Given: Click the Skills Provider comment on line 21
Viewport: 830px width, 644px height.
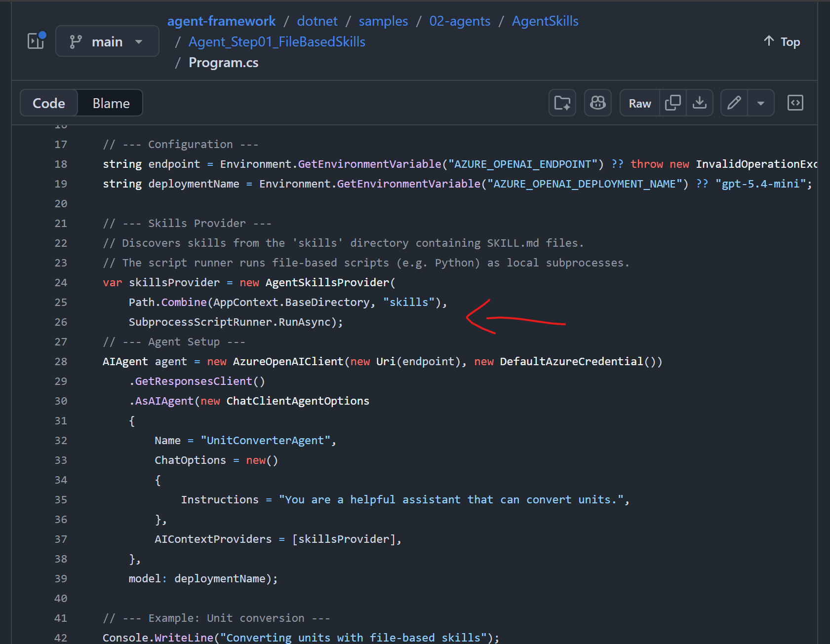Looking at the screenshot, I should [187, 223].
